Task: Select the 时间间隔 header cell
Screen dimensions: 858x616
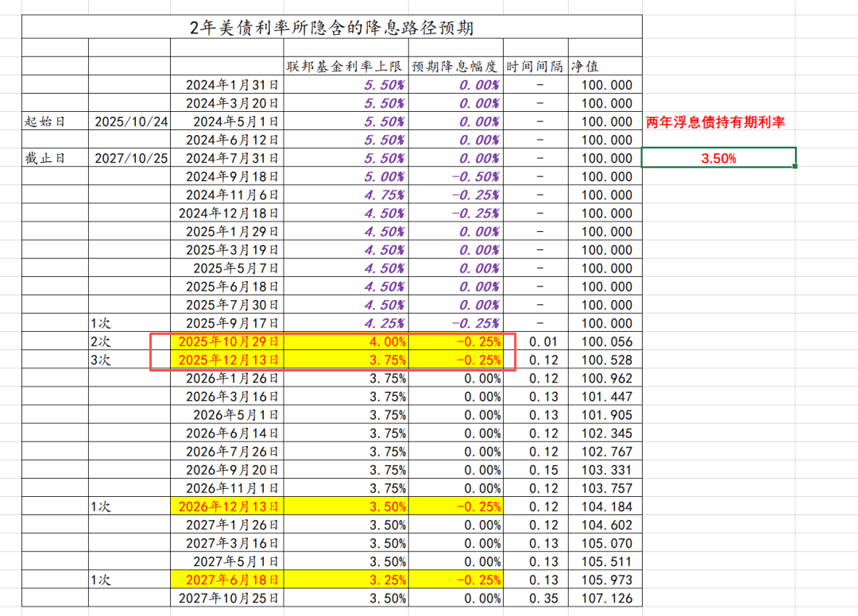Action: click(535, 66)
